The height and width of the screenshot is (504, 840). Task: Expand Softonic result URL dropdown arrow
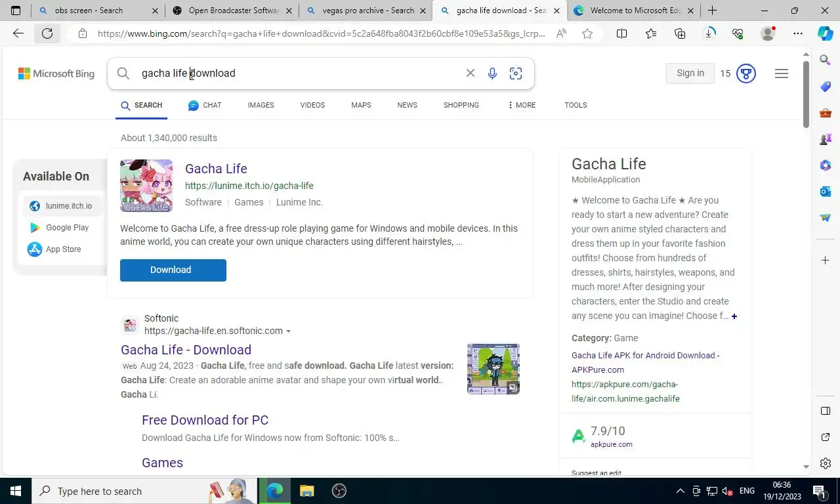click(x=288, y=331)
